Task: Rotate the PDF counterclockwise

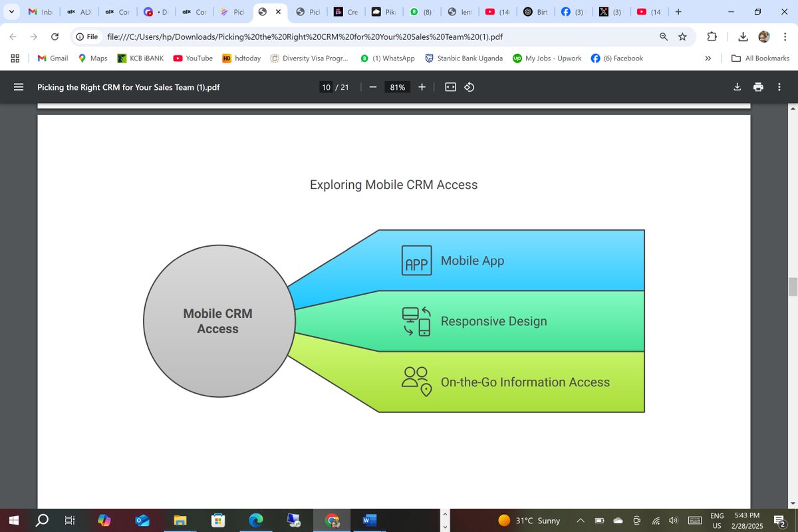Action: click(469, 87)
